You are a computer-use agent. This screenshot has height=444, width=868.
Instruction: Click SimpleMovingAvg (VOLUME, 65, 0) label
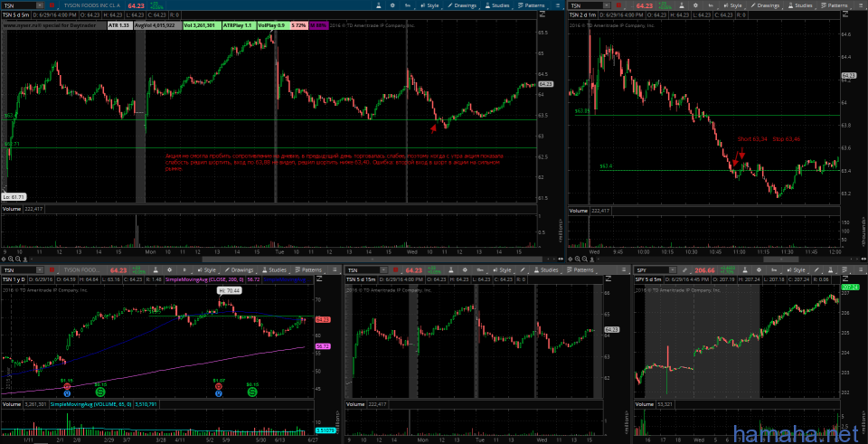pyautogui.click(x=91, y=405)
